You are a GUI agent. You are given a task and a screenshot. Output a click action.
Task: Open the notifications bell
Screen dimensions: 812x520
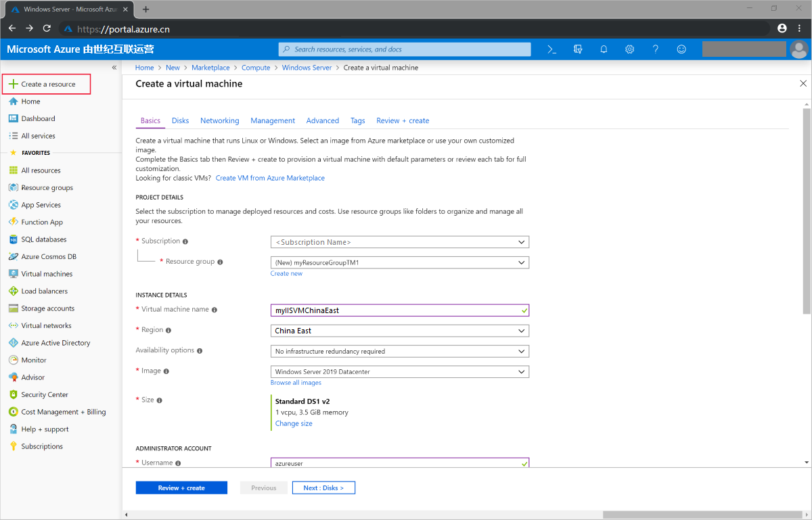(604, 49)
